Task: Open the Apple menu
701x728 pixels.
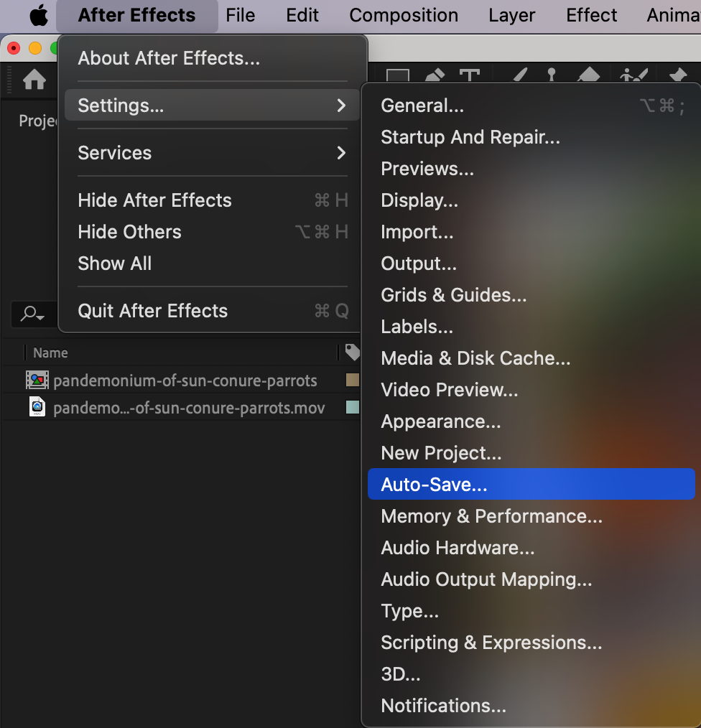Action: [39, 15]
